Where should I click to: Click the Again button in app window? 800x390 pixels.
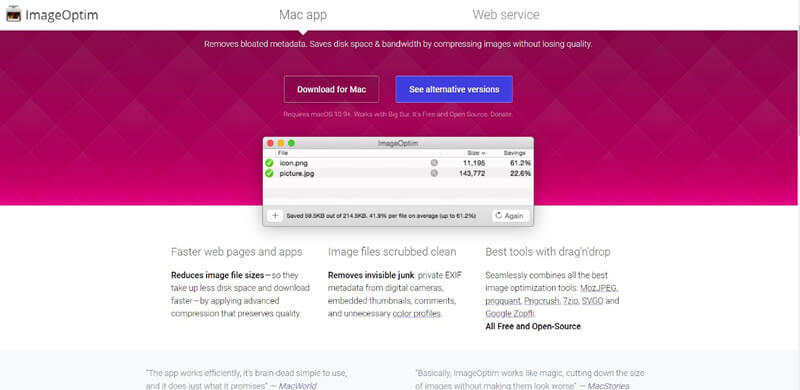click(510, 215)
